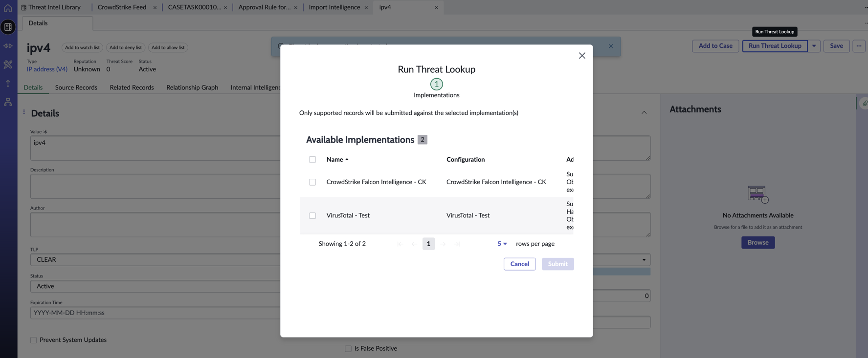Image resolution: width=868 pixels, height=358 pixels.
Task: Open the hierarchy tree icon in the sidebar
Action: pyautogui.click(x=8, y=102)
